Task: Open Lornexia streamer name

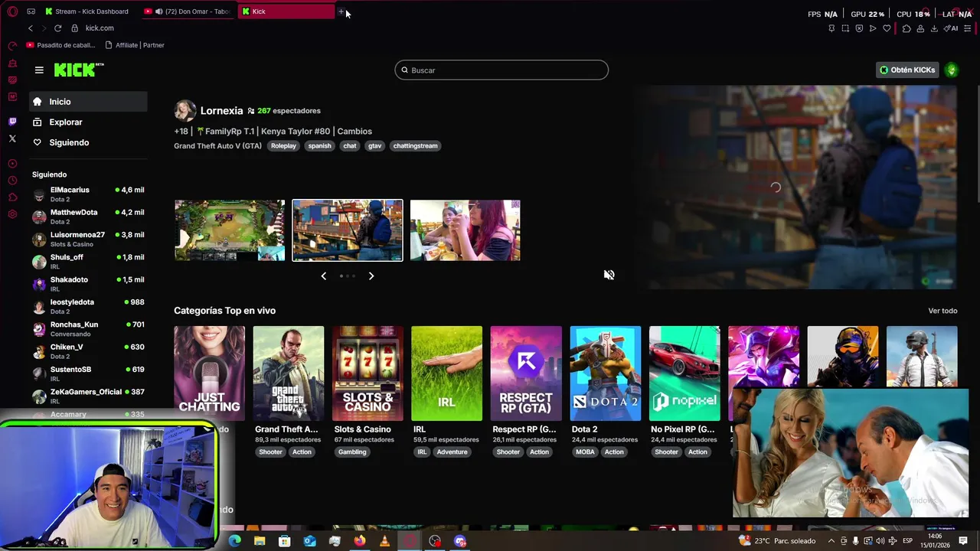Action: (x=221, y=111)
